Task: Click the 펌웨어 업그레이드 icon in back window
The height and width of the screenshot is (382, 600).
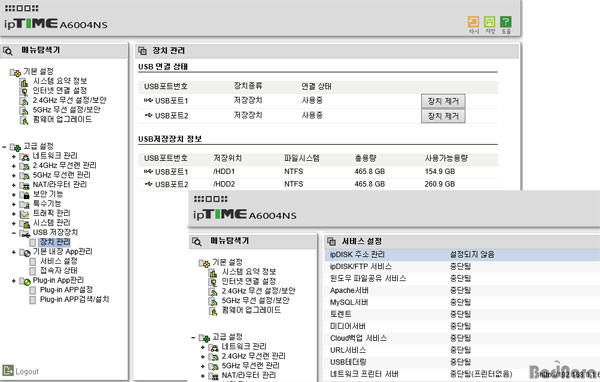Action: (x=24, y=120)
